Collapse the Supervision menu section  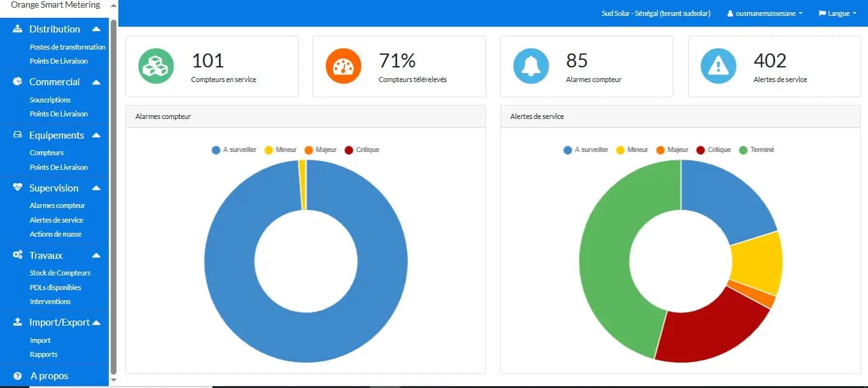96,188
